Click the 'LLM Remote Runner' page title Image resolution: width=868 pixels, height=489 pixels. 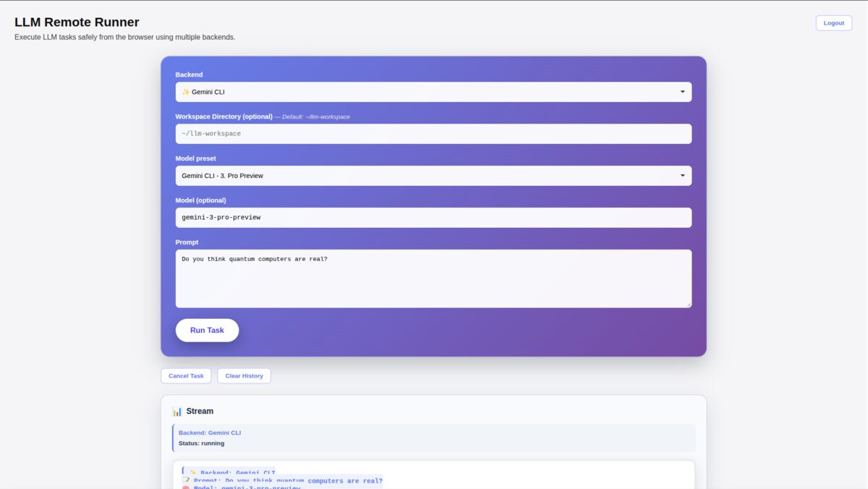(77, 22)
